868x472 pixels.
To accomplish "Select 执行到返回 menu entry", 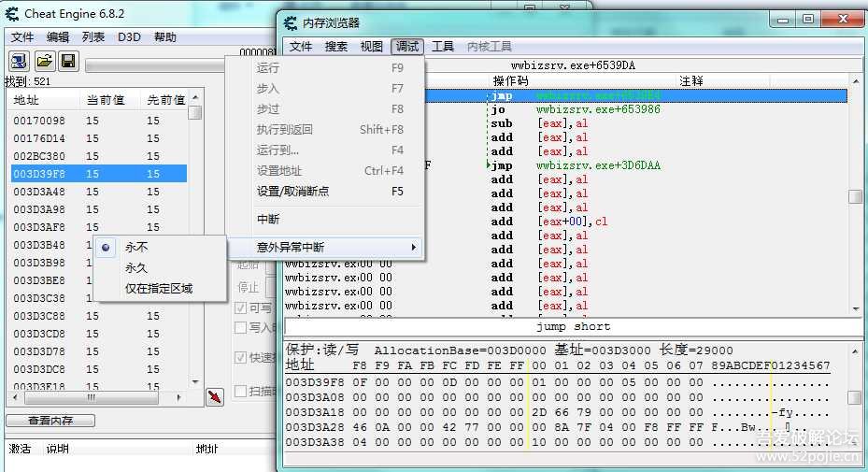I will coord(325,130).
